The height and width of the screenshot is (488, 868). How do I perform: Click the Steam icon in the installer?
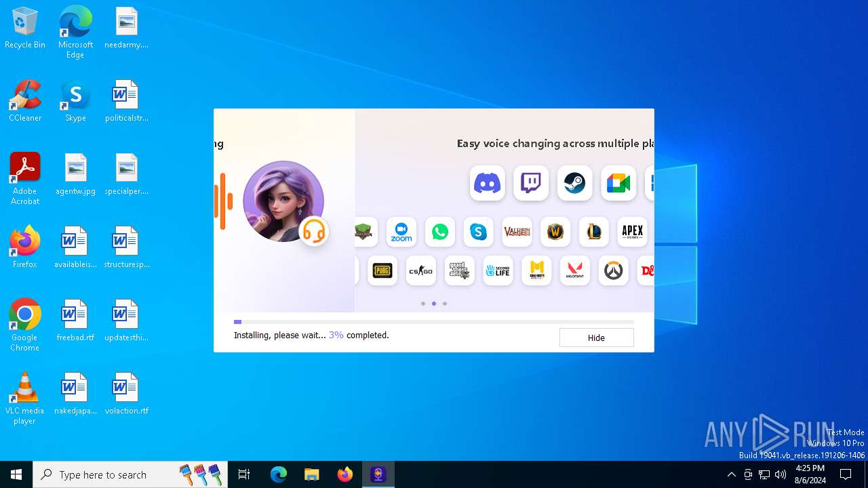click(x=574, y=183)
